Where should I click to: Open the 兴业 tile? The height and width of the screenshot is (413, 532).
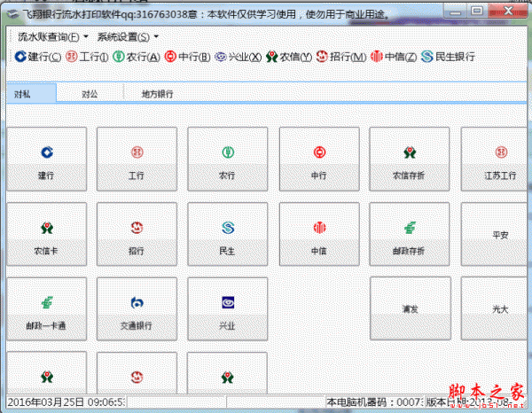(227, 309)
